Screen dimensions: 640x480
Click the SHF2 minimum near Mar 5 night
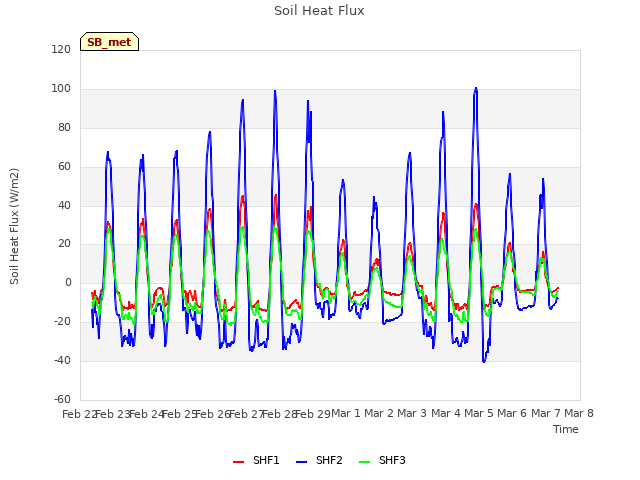point(484,362)
